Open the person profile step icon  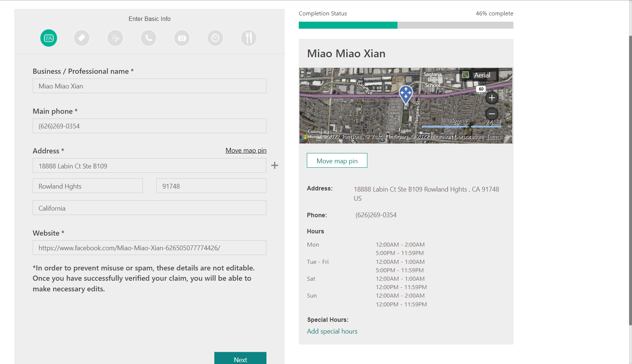115,38
